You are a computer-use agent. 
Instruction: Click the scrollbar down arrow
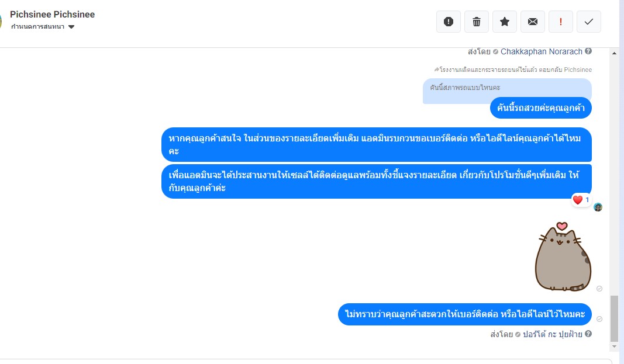tap(614, 346)
